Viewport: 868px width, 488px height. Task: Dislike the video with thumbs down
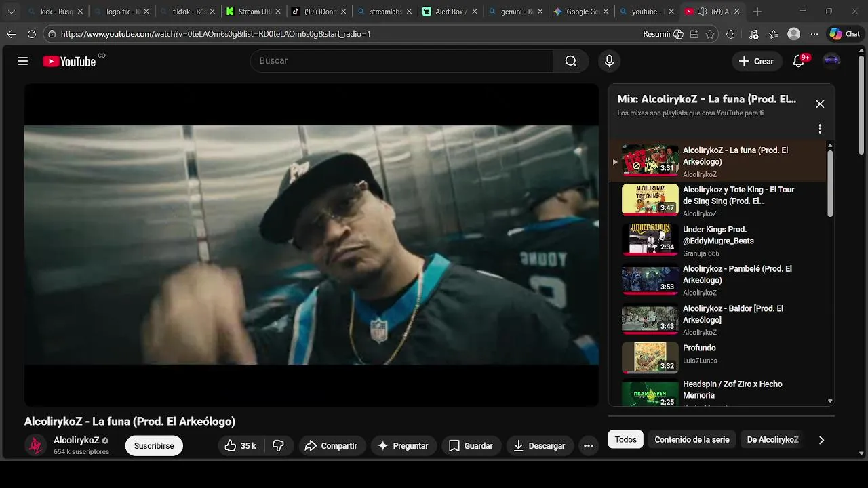click(x=278, y=445)
